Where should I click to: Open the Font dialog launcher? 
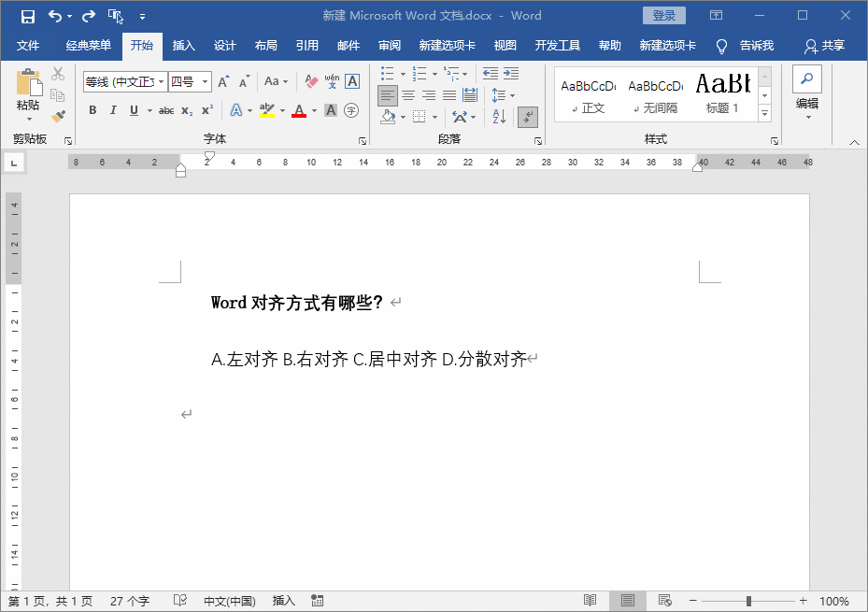point(363,141)
